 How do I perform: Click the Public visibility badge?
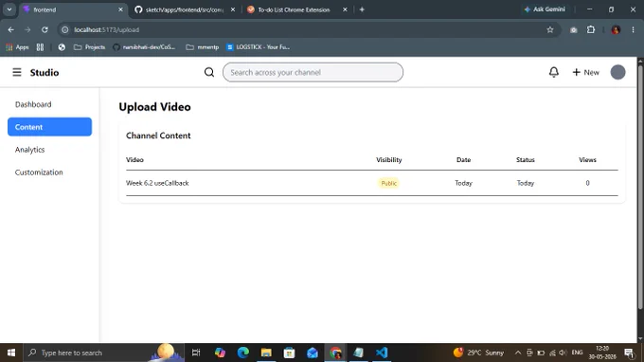388,183
